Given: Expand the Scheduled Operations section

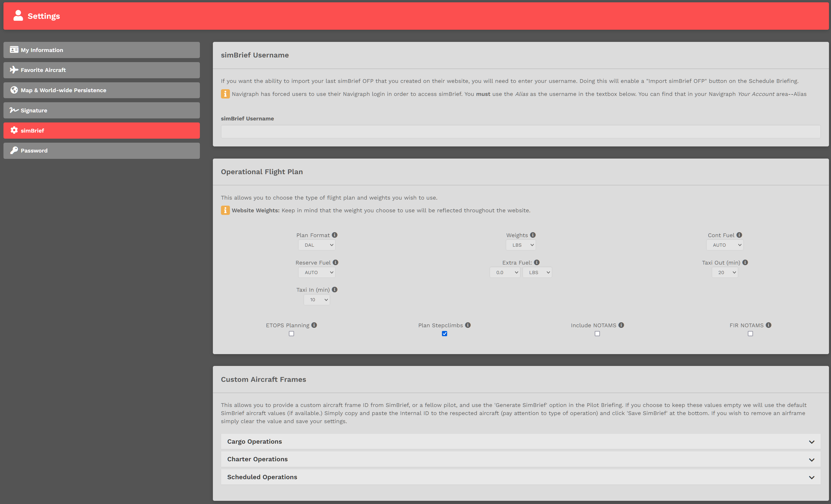Looking at the screenshot, I should [521, 477].
